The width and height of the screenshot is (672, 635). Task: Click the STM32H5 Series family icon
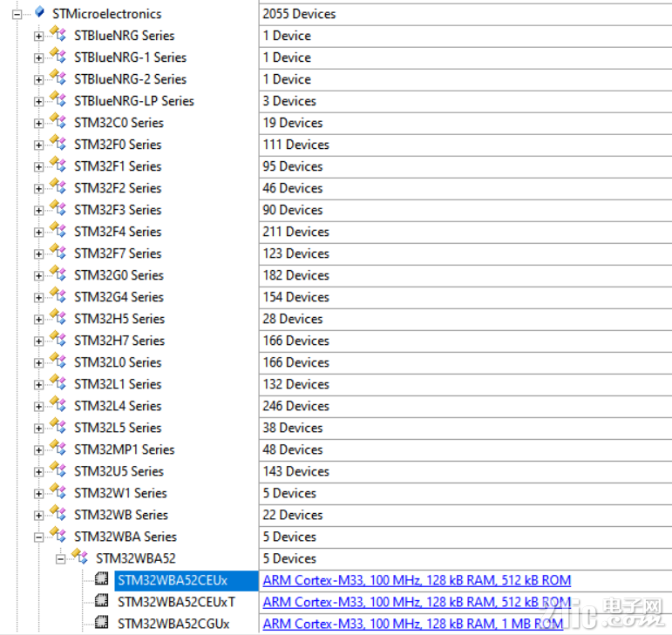[x=58, y=317]
